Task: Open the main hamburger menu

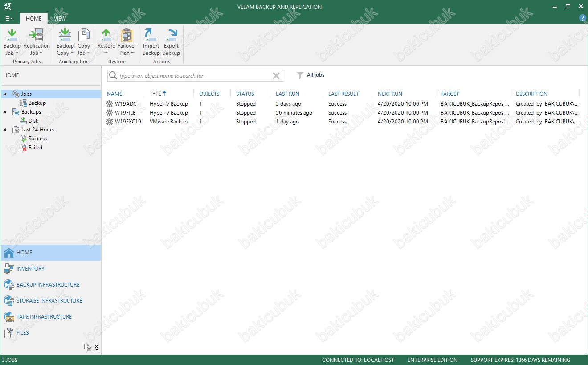Action: click(x=9, y=18)
